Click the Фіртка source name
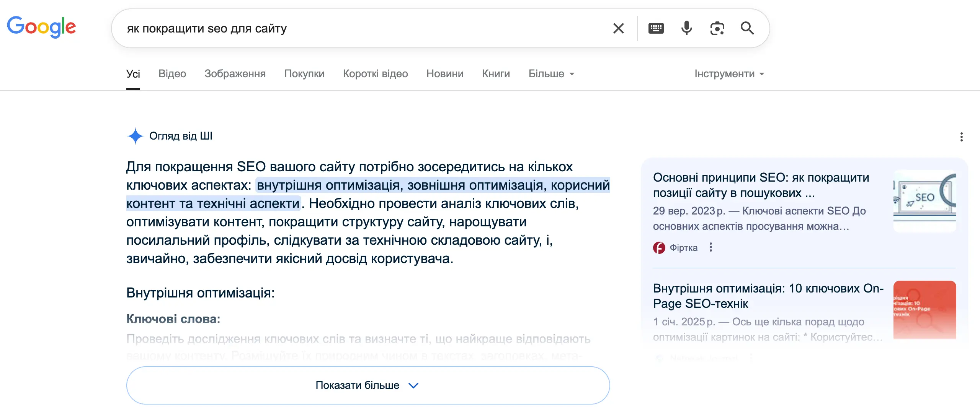The height and width of the screenshot is (416, 980). coord(683,248)
